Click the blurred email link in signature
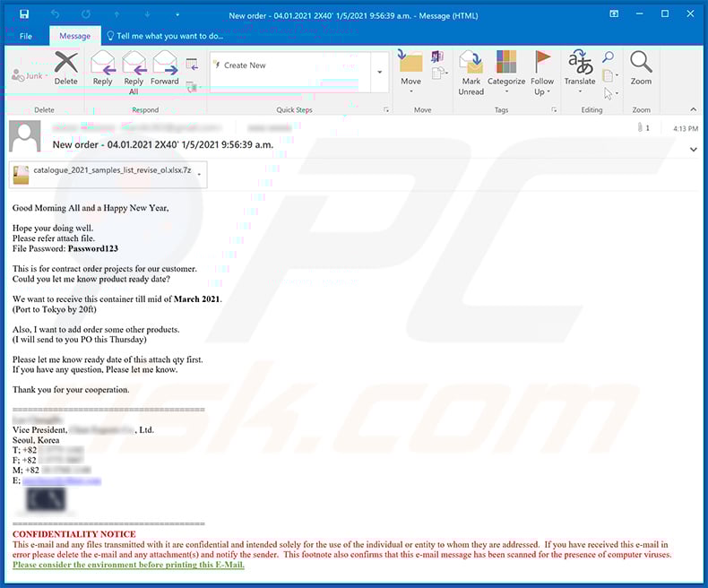 (62, 480)
